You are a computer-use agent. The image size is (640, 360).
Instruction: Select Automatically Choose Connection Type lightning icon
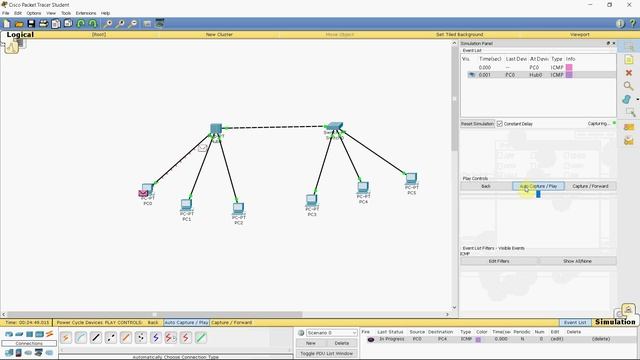(x=66, y=338)
